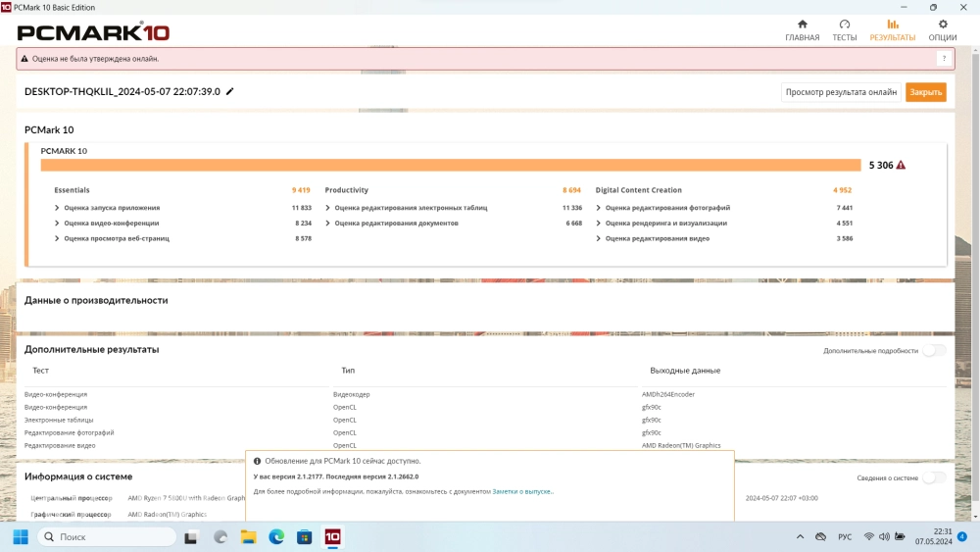Launch Microsoft Edge from taskbar
Viewport: 980px width, 552px height.
276,537
